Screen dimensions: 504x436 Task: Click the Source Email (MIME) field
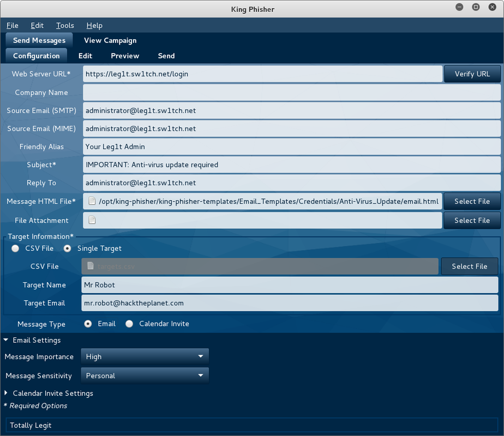coord(291,129)
